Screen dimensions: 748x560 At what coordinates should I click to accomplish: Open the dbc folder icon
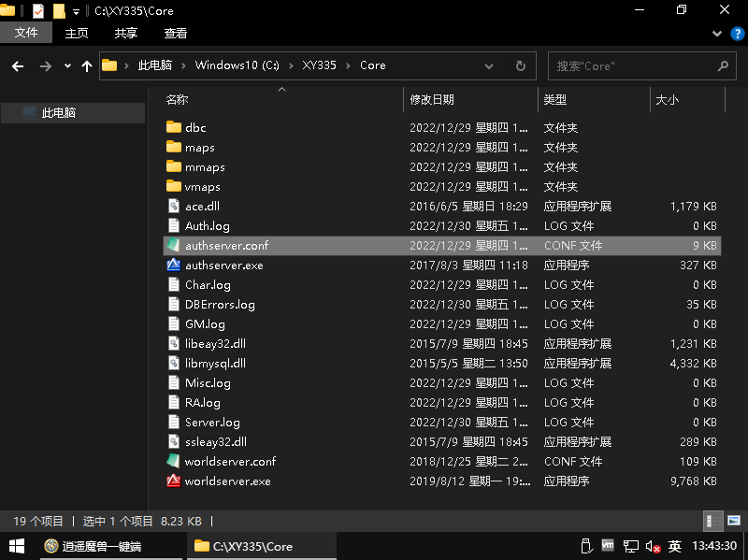pos(174,127)
